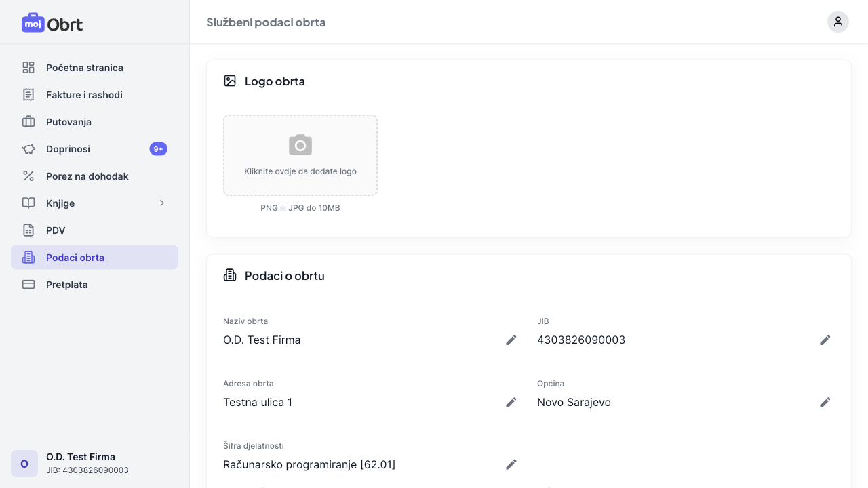Click 'Kliknite ovdje da dodate logo' area
Viewport: 868px width, 488px height.
[300, 171]
